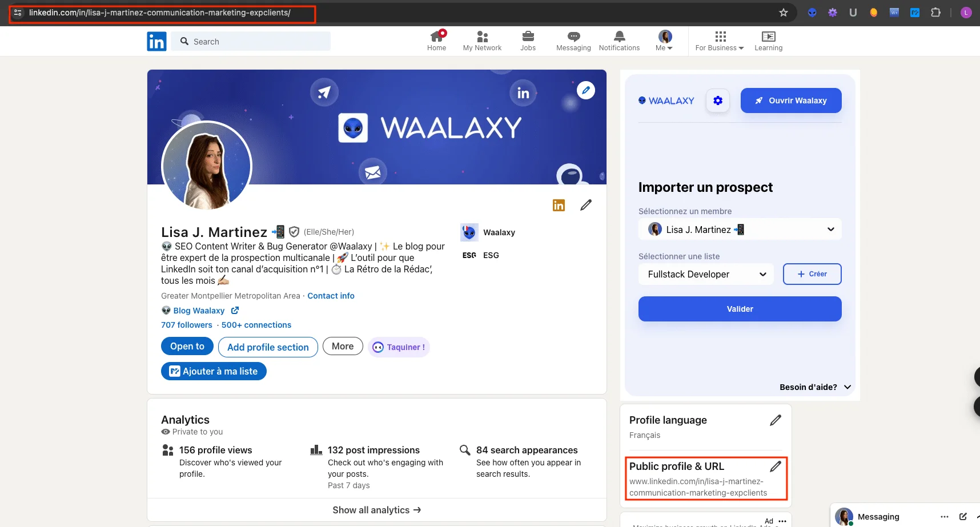Click the browser address bar URL
Screen dimensions: 980x527
[160, 13]
